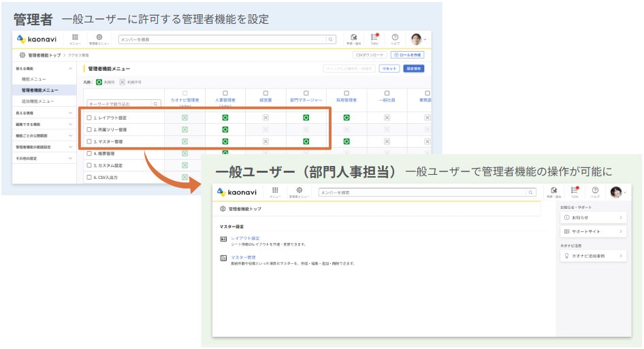
Task: Select 追加機能メニュー in the sidebar
Action: pos(38,101)
